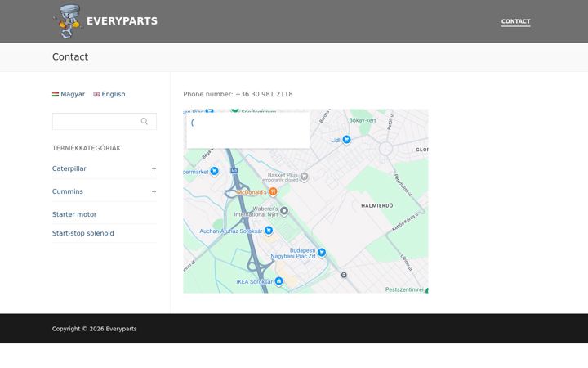This screenshot has height=368, width=588.
Task: Click the transit station icon on map
Action: [x=344, y=276]
